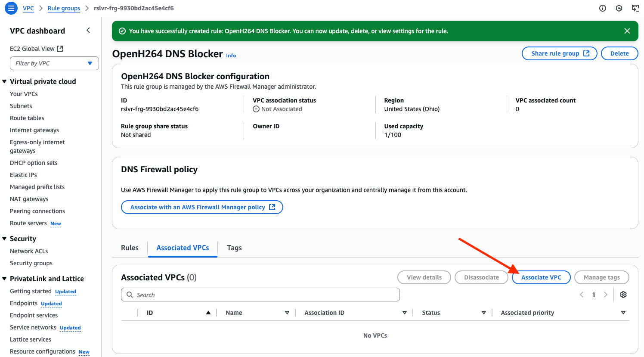Screen dimensions: 644x357
Task: Open the hexagon settings icon in header
Action: 619,8
